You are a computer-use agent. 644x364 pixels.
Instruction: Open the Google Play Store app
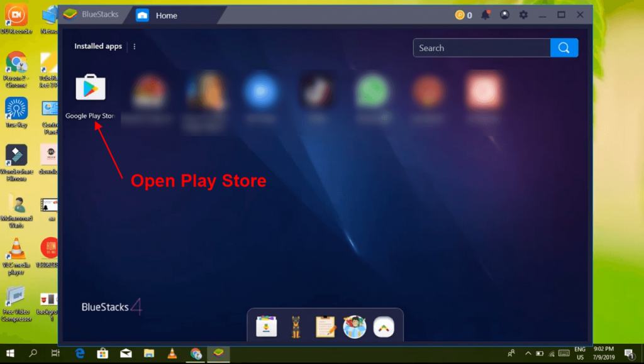pos(91,87)
